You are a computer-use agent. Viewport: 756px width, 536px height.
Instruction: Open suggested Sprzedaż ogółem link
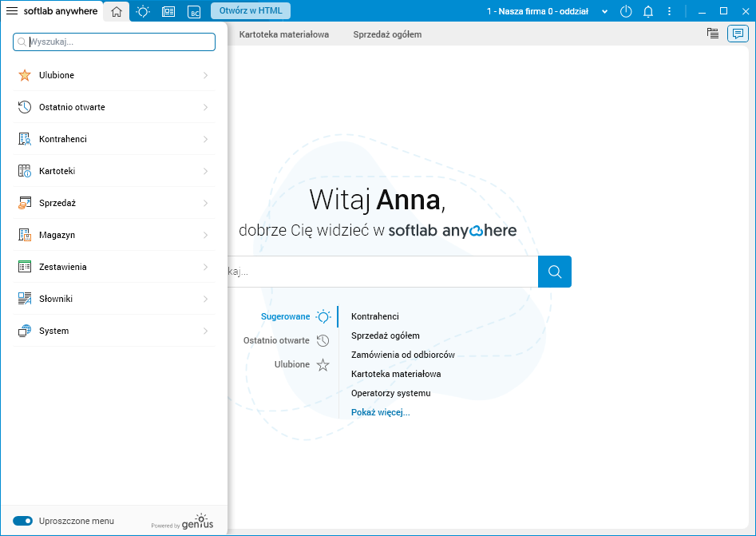pyautogui.click(x=386, y=335)
